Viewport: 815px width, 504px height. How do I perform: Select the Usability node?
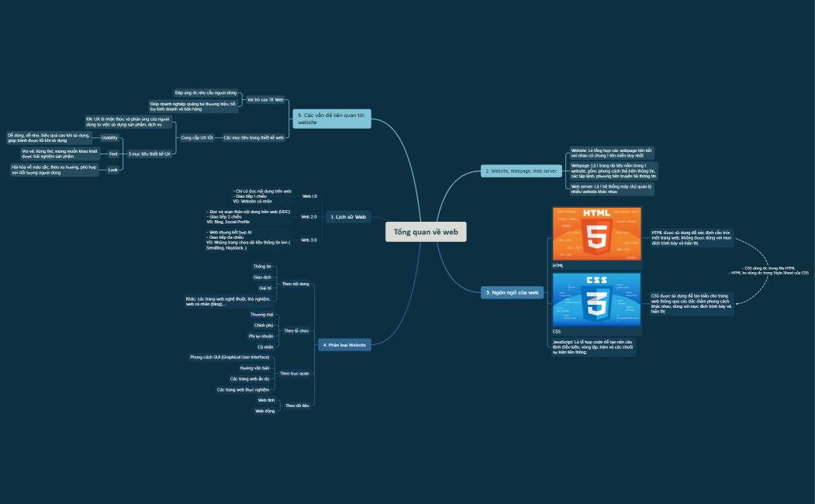tap(109, 137)
